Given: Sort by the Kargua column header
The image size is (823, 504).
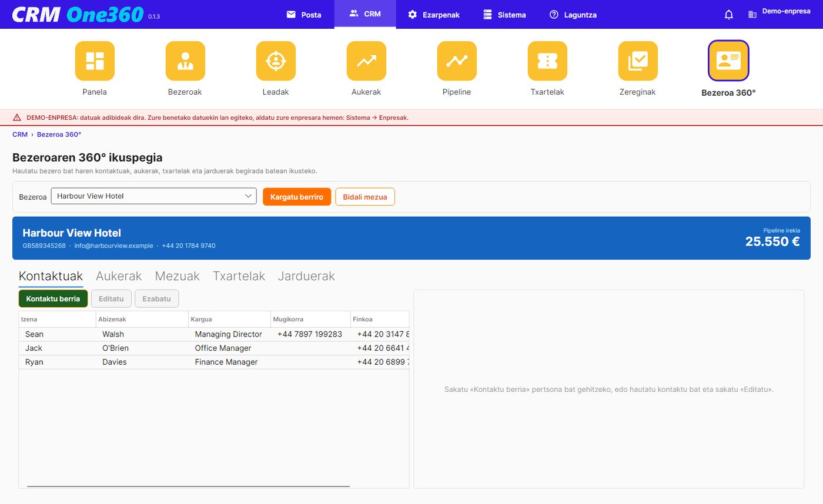Looking at the screenshot, I should 229,319.
